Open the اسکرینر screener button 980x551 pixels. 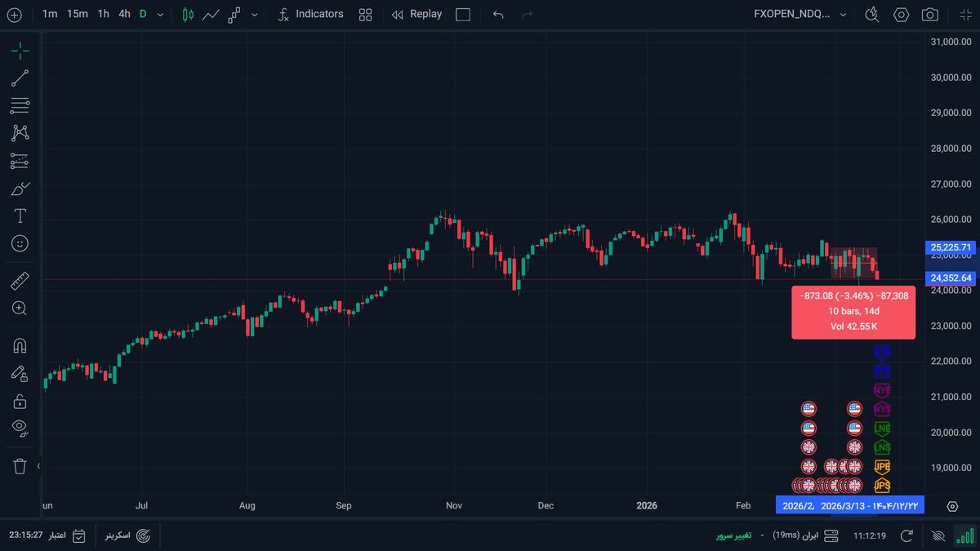click(x=128, y=535)
